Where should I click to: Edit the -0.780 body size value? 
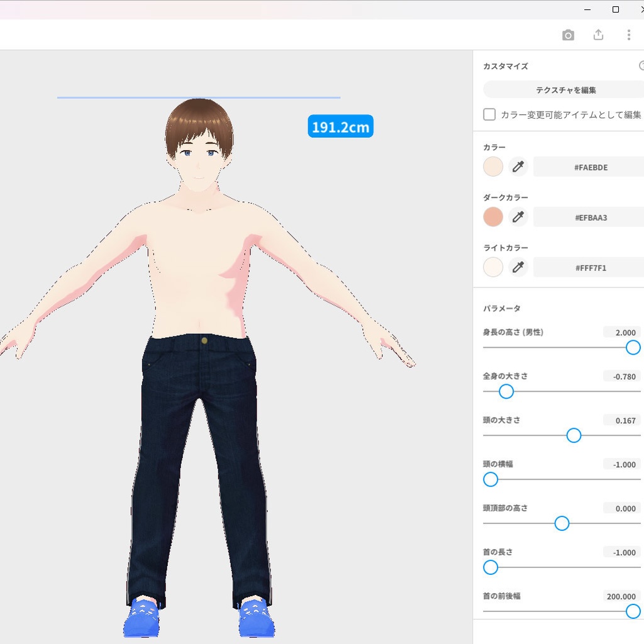click(x=622, y=376)
